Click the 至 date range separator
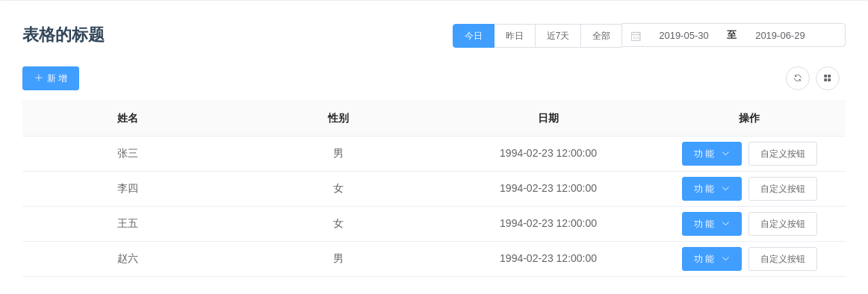This screenshot has width=868, height=294. coord(732,35)
